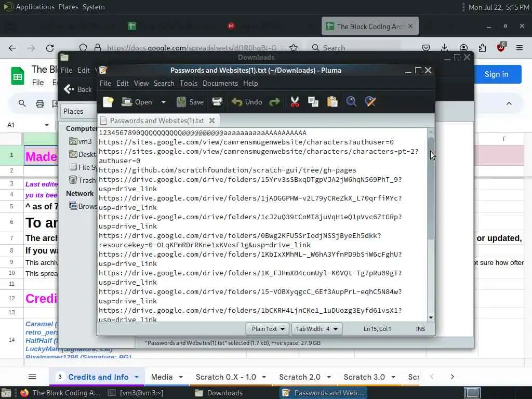
Task: Open Pluma Help menu
Action: [250, 83]
